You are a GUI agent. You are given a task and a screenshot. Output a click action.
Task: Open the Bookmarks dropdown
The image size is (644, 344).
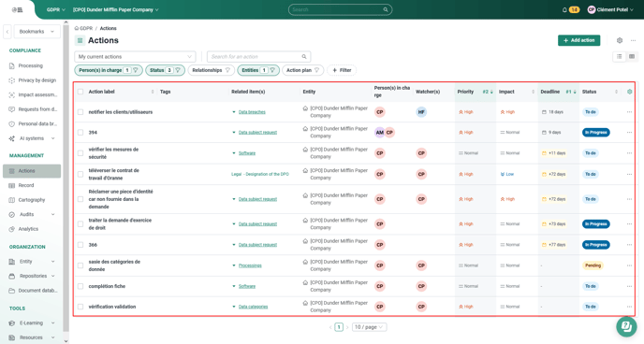point(37,32)
